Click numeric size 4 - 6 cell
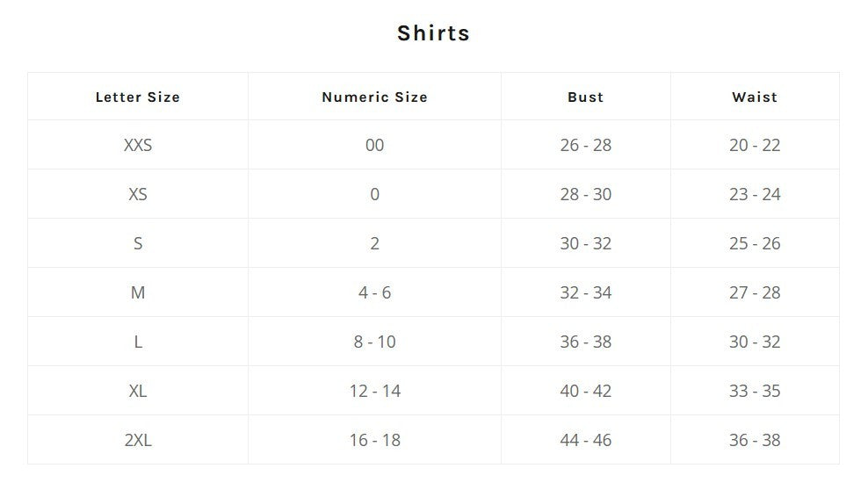This screenshot has height=497, width=868. click(x=374, y=292)
